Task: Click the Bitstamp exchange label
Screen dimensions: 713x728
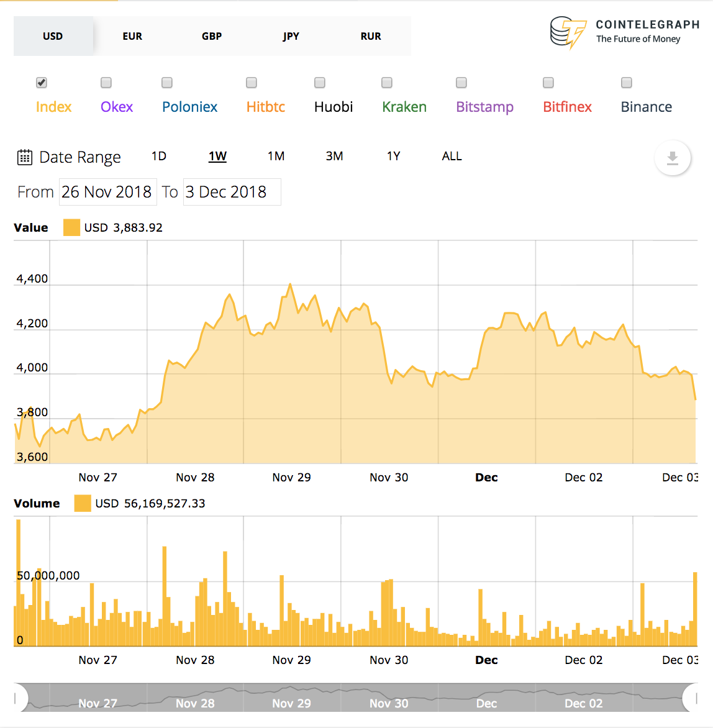Action: [x=484, y=107]
